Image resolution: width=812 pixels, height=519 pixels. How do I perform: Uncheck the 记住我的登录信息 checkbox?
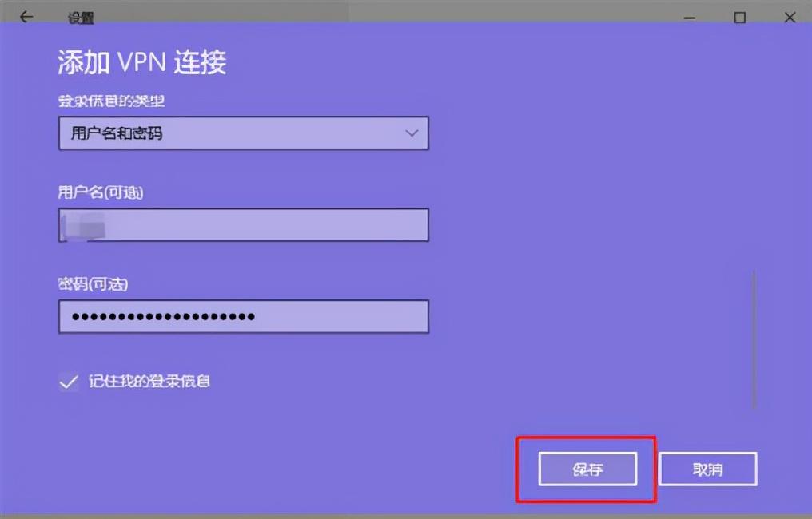(x=69, y=382)
